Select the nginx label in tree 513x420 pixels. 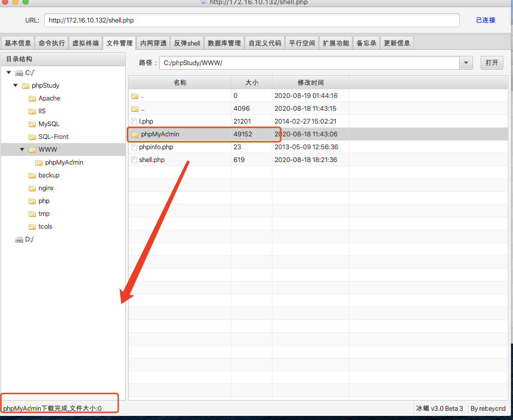pos(46,188)
